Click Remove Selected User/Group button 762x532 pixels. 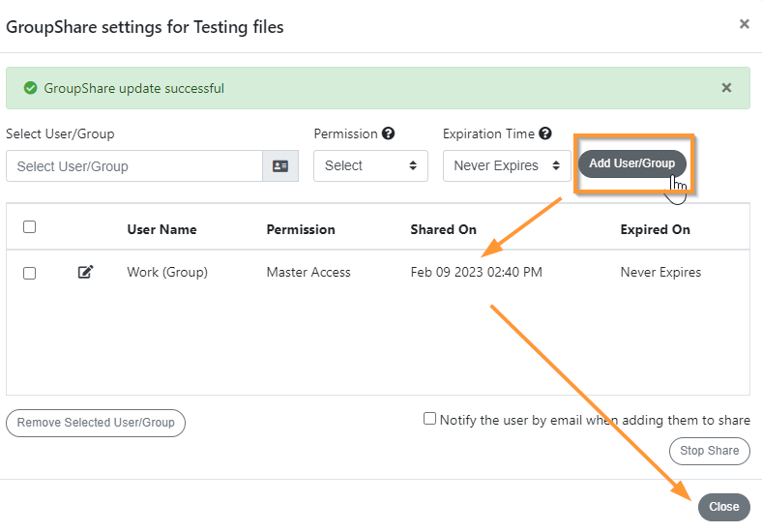pos(96,423)
